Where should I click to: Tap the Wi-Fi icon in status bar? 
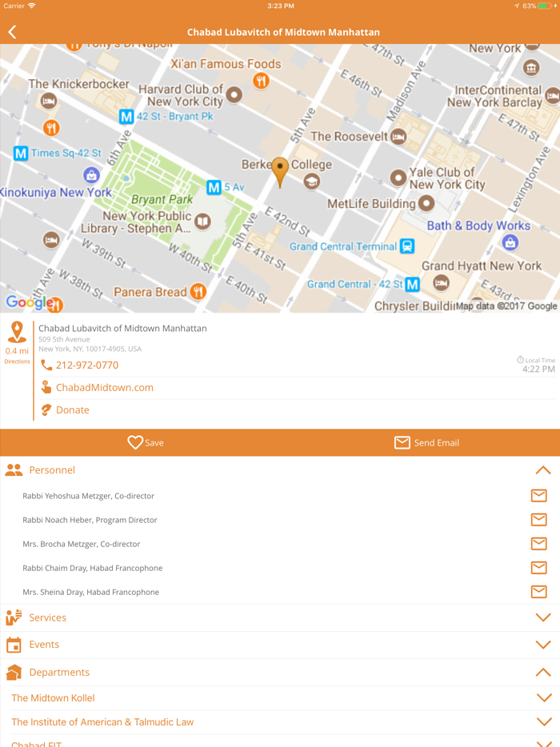(31, 6)
